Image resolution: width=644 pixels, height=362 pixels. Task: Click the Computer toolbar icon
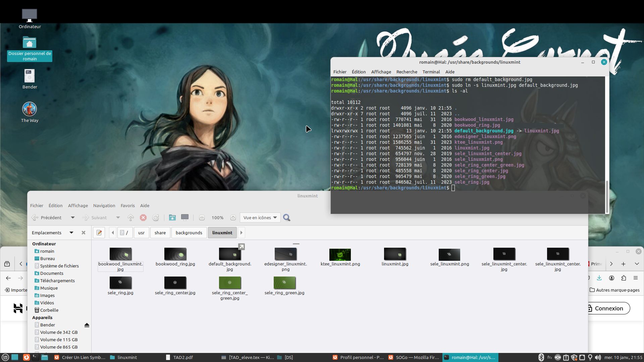coord(184,218)
